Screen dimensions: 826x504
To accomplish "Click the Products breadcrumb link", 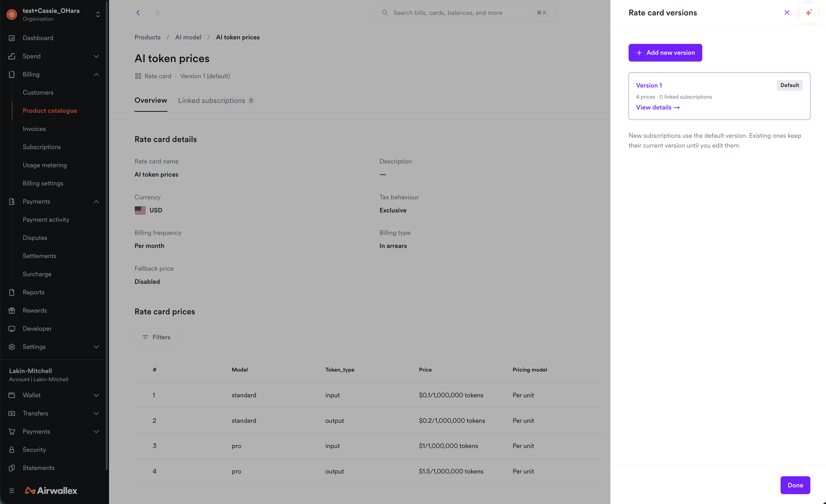I will click(147, 37).
